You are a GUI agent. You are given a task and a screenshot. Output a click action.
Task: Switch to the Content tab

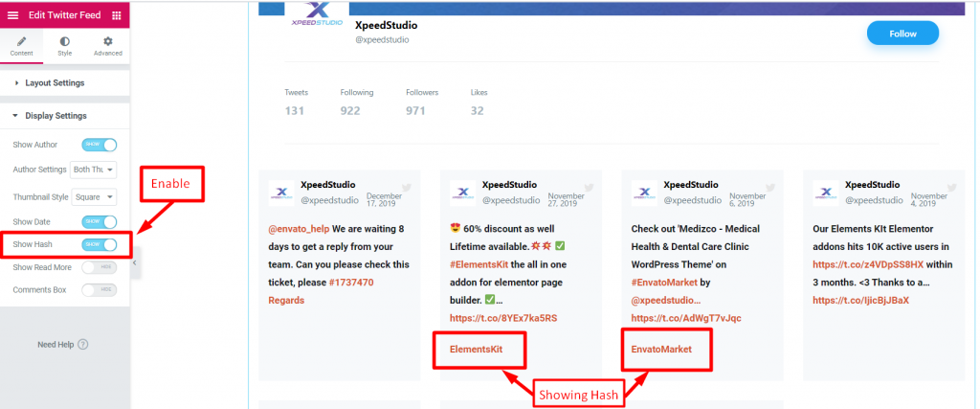[22, 46]
